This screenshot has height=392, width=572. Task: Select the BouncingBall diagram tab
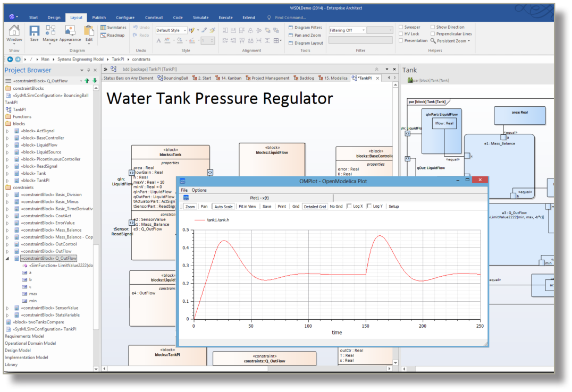(173, 78)
